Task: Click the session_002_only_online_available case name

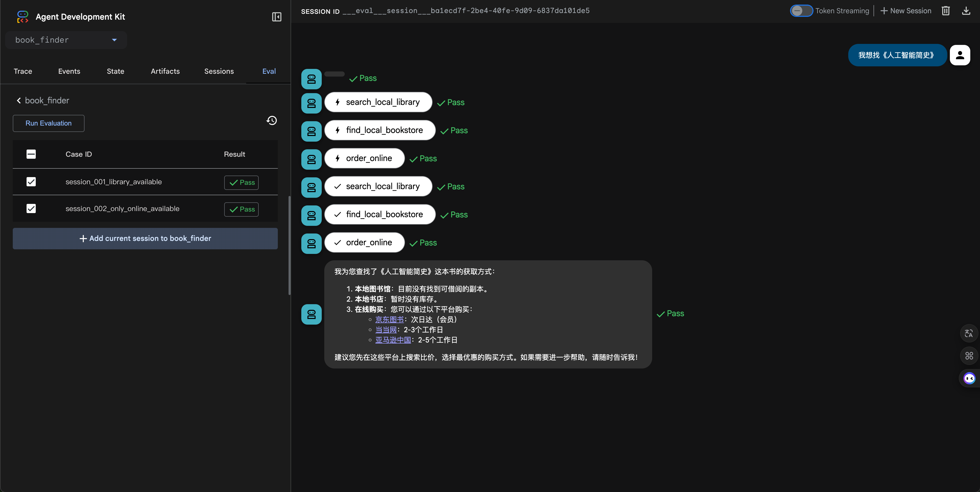Action: click(122, 208)
